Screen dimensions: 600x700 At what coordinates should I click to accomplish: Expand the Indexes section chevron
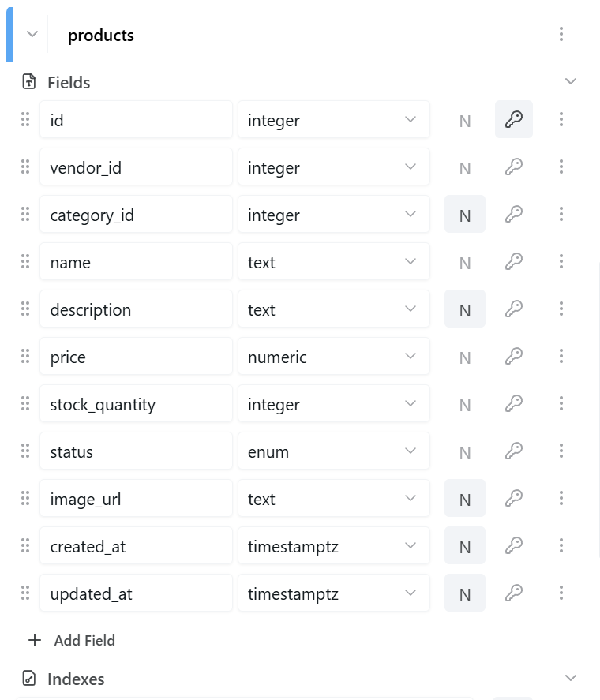[x=571, y=678]
